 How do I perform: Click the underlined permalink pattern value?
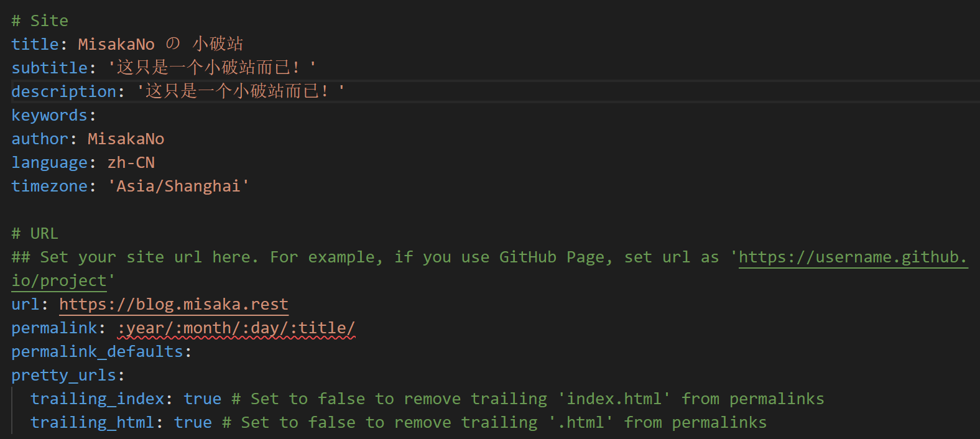click(x=236, y=328)
